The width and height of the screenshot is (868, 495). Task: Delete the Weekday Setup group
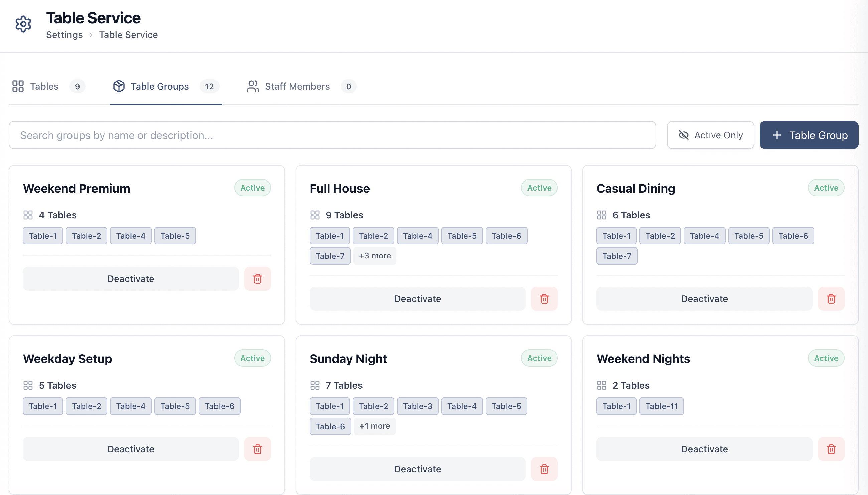coord(257,449)
